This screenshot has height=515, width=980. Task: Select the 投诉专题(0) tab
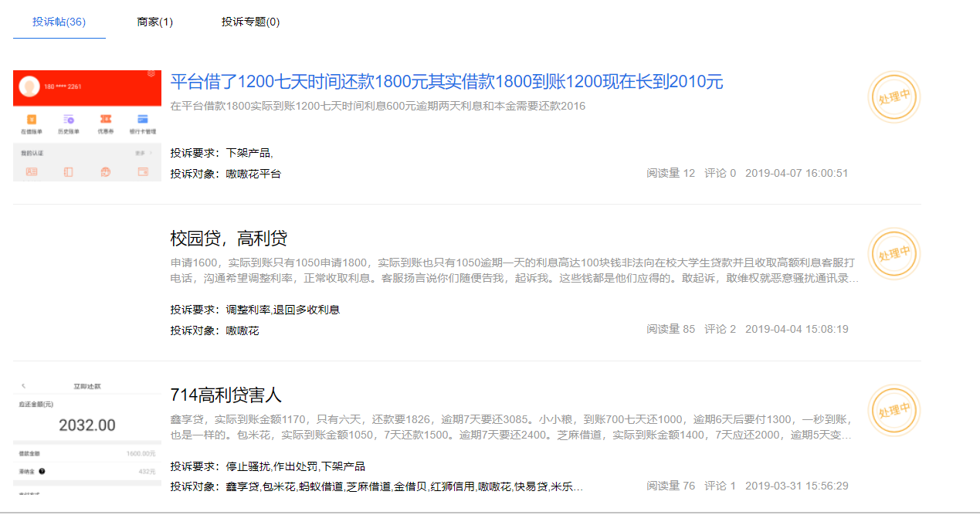[x=250, y=22]
